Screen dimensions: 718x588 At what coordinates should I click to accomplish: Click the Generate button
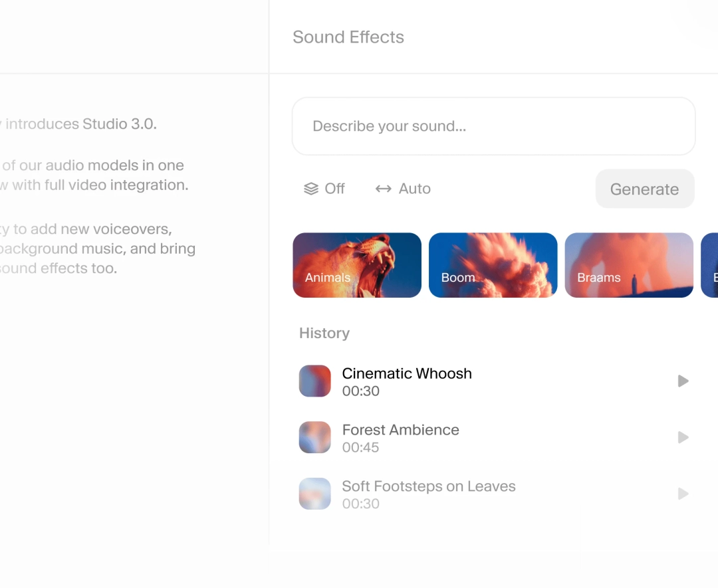(644, 189)
